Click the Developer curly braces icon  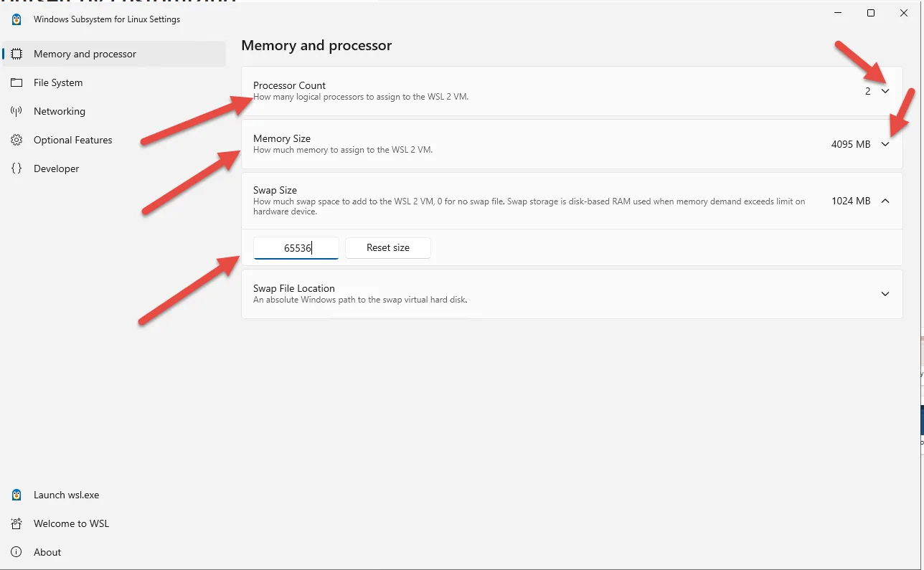(17, 168)
